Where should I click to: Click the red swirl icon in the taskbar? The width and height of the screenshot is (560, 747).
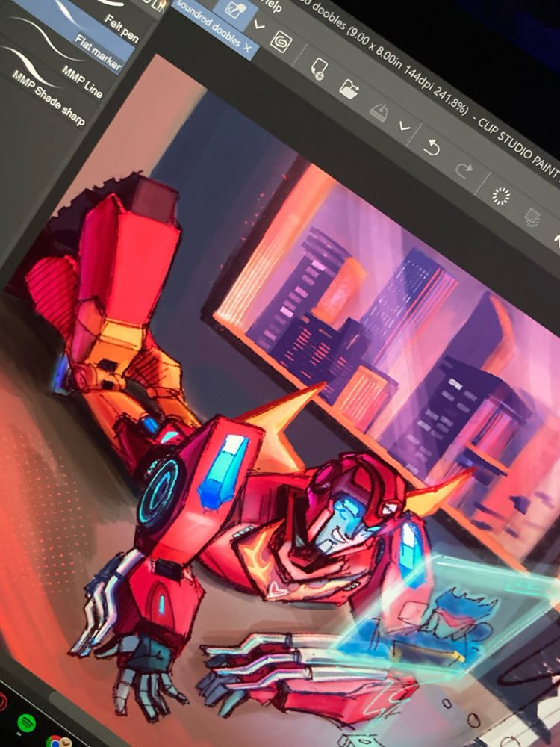click(2, 702)
